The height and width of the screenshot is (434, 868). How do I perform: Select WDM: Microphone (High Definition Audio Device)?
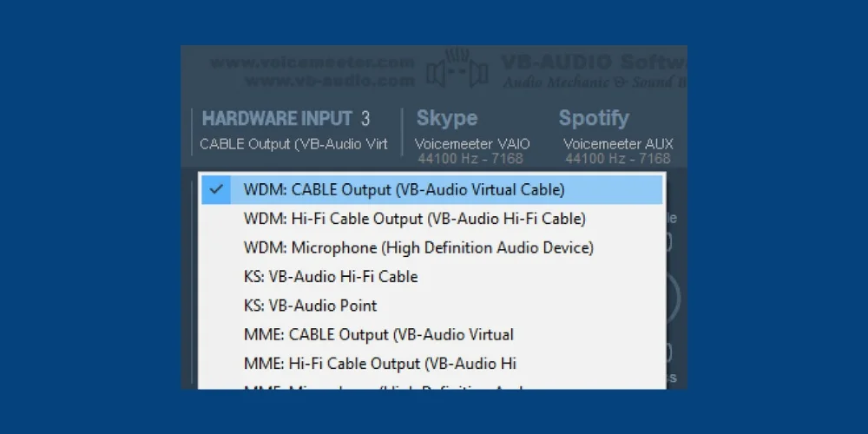click(418, 247)
